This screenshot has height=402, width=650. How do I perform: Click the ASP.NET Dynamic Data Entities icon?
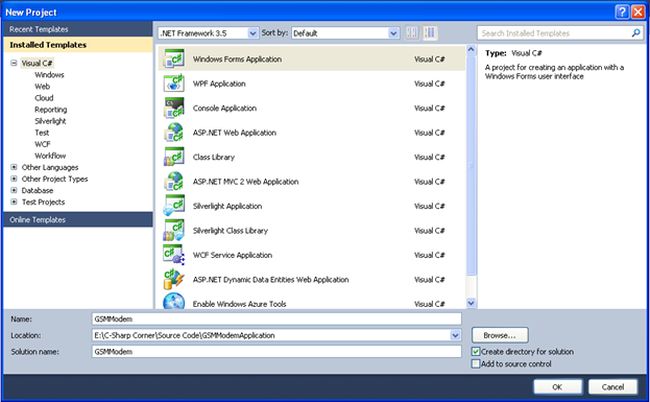[x=174, y=279]
